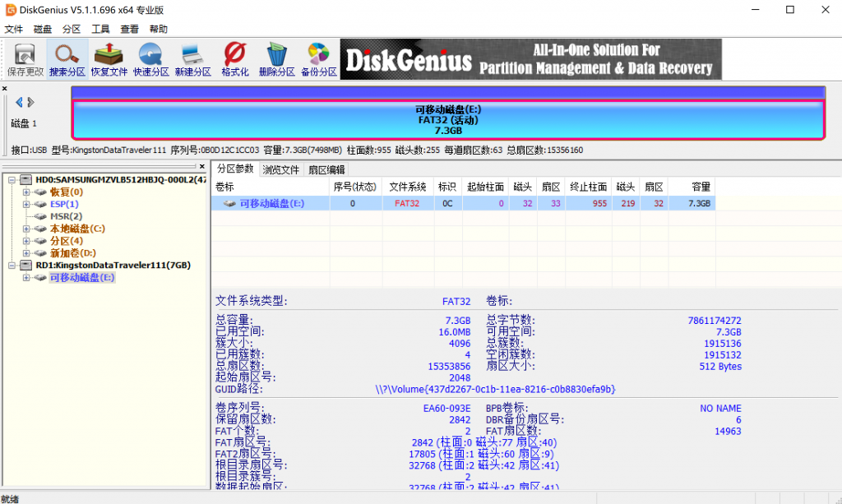Open the 帮助 menu
This screenshot has height=504, width=842.
pyautogui.click(x=159, y=29)
